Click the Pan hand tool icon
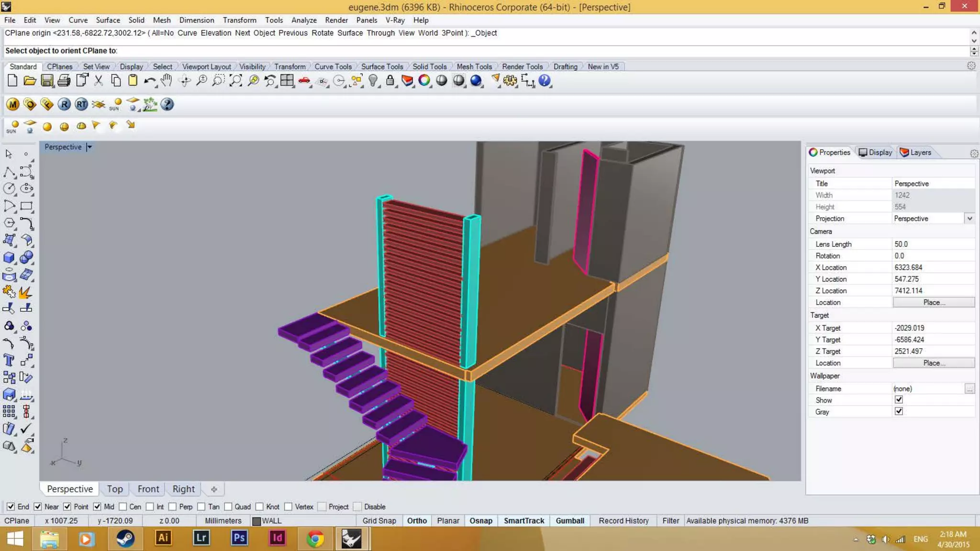 [x=166, y=80]
